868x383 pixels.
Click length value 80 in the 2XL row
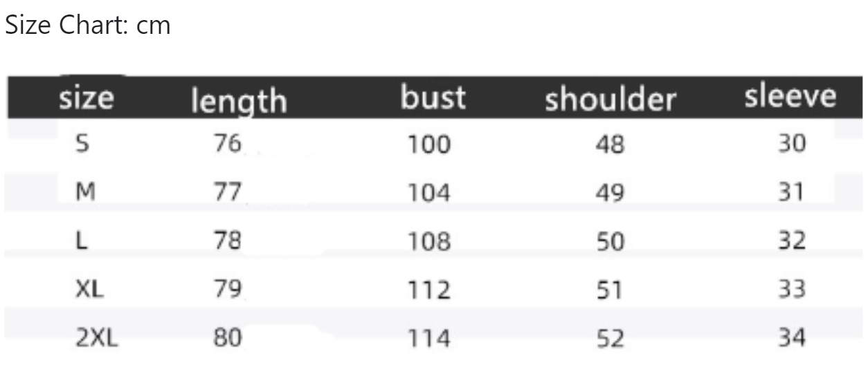tap(228, 337)
